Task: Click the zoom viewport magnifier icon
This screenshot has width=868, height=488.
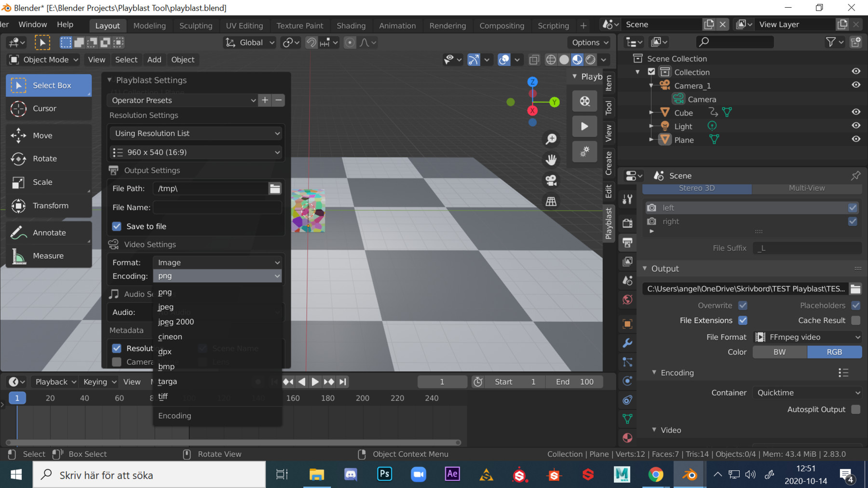Action: (x=551, y=139)
